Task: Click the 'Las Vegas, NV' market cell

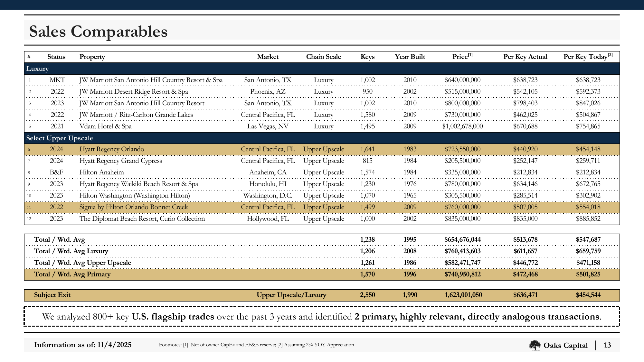Action: point(268,126)
